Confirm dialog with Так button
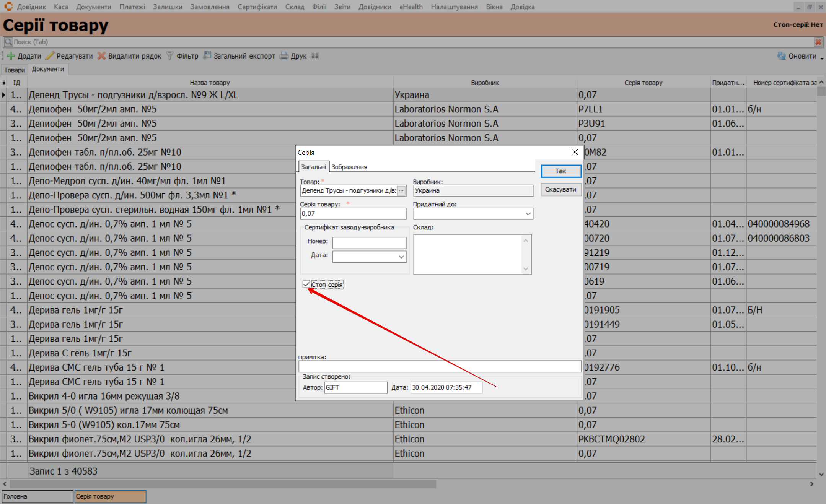The image size is (826, 504). point(560,171)
